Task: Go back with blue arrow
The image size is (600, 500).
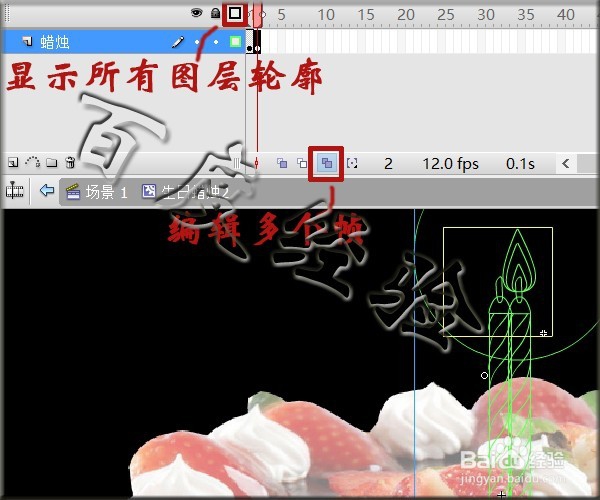Action: click(47, 190)
